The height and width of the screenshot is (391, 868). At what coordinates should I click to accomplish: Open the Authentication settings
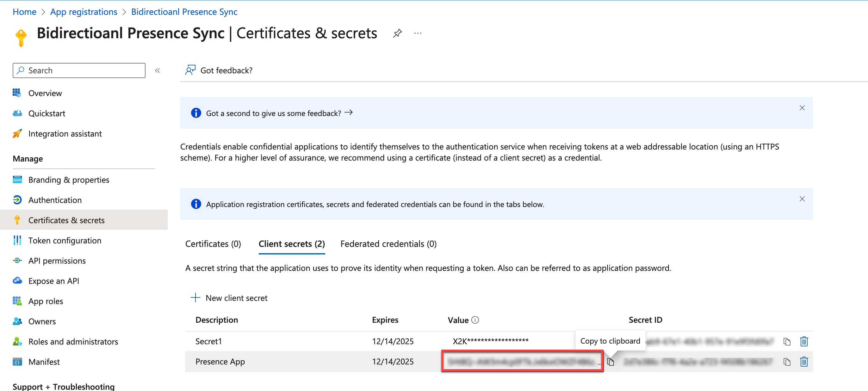[x=55, y=200]
